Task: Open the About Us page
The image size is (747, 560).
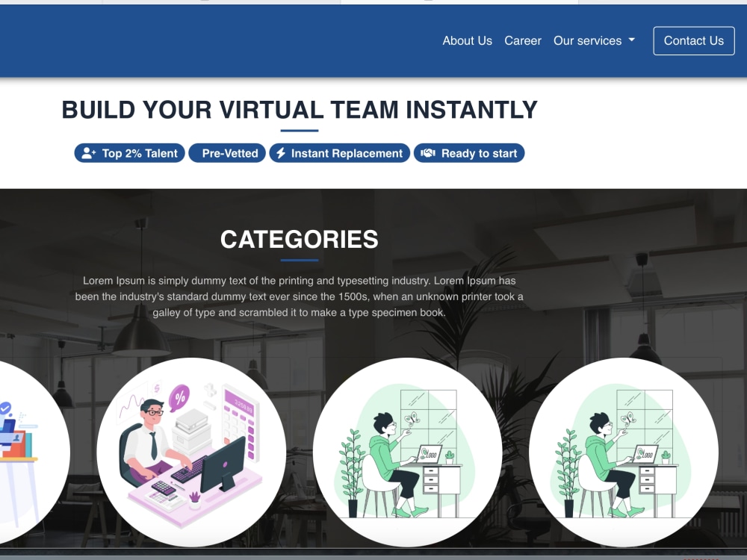Action: point(467,41)
